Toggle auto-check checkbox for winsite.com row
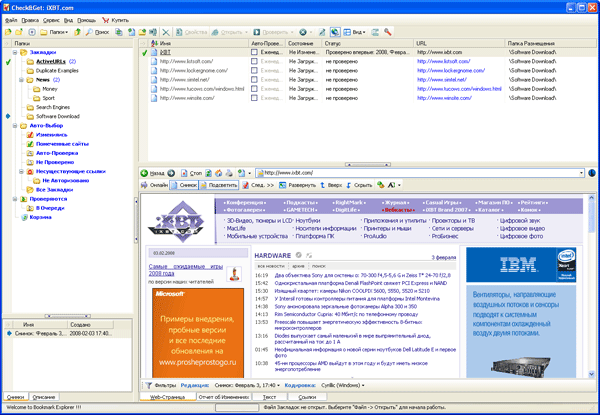This screenshot has height=415, width=600. (254, 98)
